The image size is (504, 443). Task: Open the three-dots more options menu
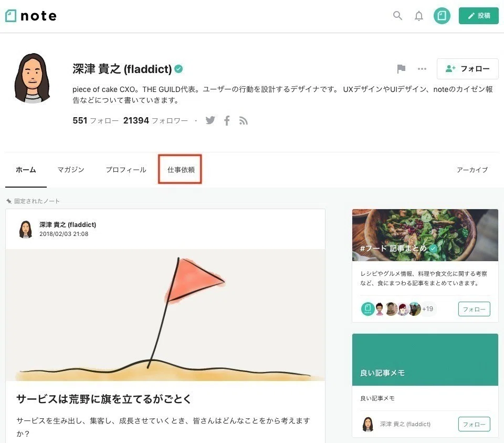(422, 69)
